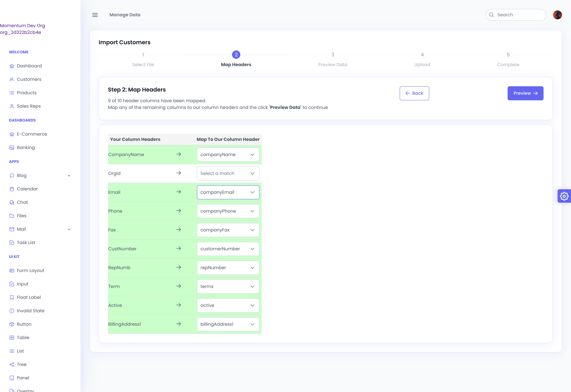
Task: Click the Products list icon
Action: click(12, 93)
